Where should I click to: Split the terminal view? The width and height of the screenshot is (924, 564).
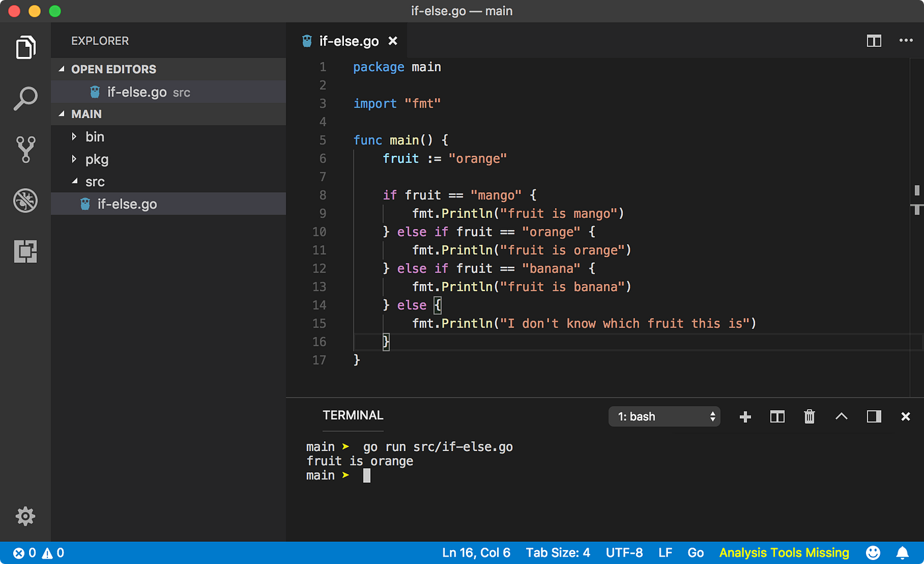[777, 416]
